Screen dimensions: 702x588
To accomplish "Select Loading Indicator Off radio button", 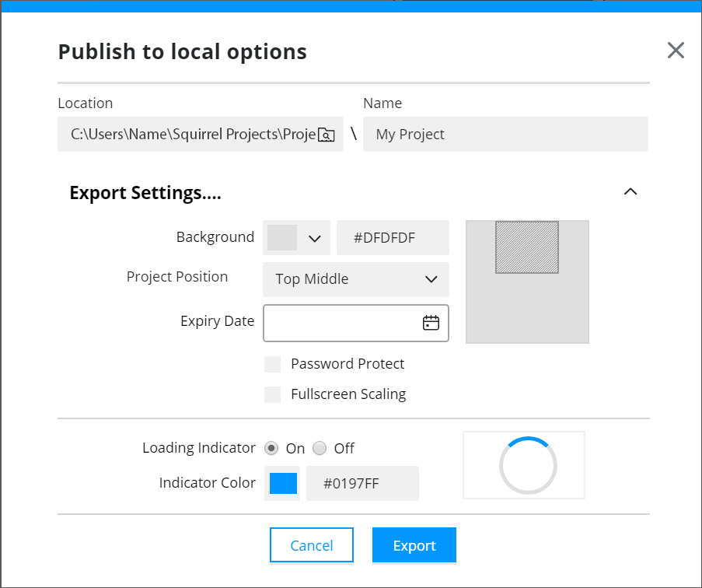I will click(320, 448).
